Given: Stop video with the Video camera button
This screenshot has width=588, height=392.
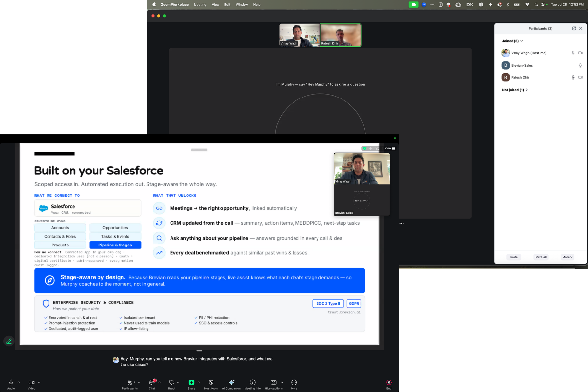Looking at the screenshot, I should (31, 384).
